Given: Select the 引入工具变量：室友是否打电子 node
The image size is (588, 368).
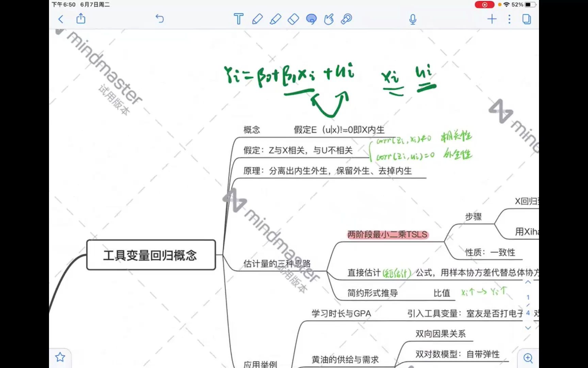Looking at the screenshot, I should click(x=465, y=313).
